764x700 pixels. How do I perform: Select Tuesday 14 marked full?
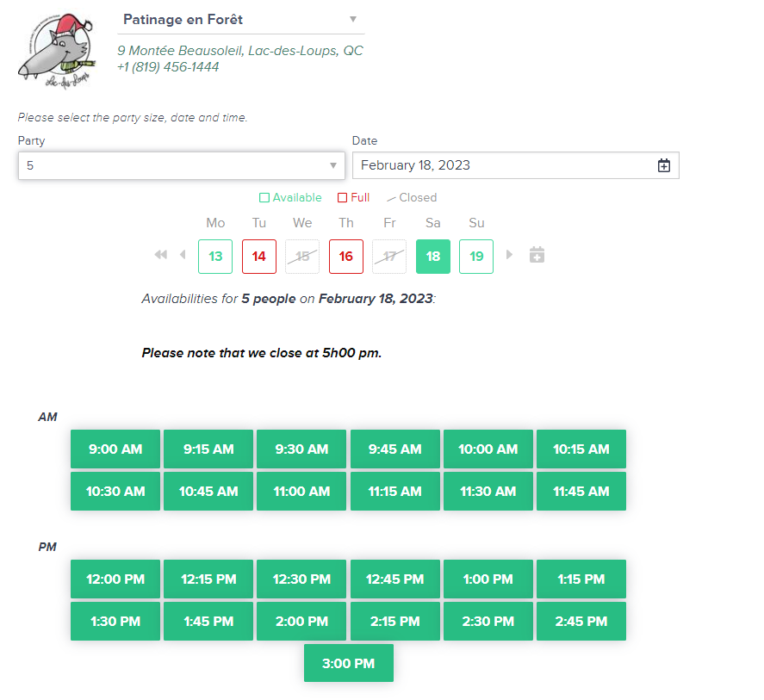[x=258, y=257]
